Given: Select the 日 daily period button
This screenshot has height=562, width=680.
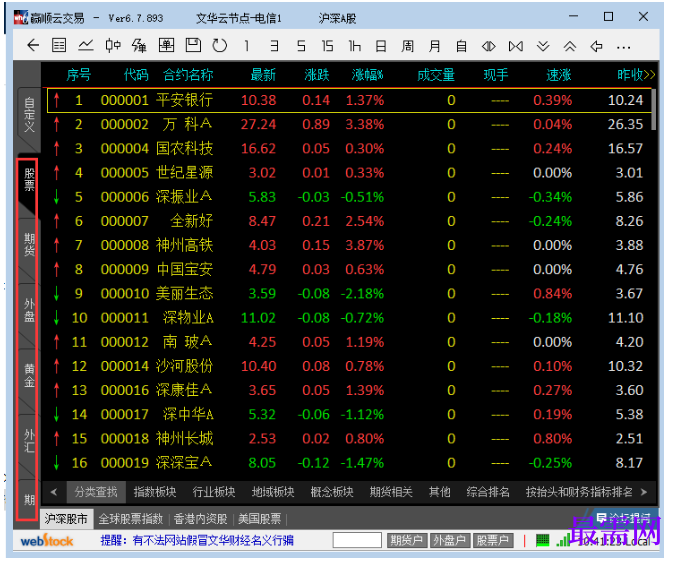Looking at the screenshot, I should (x=381, y=46).
